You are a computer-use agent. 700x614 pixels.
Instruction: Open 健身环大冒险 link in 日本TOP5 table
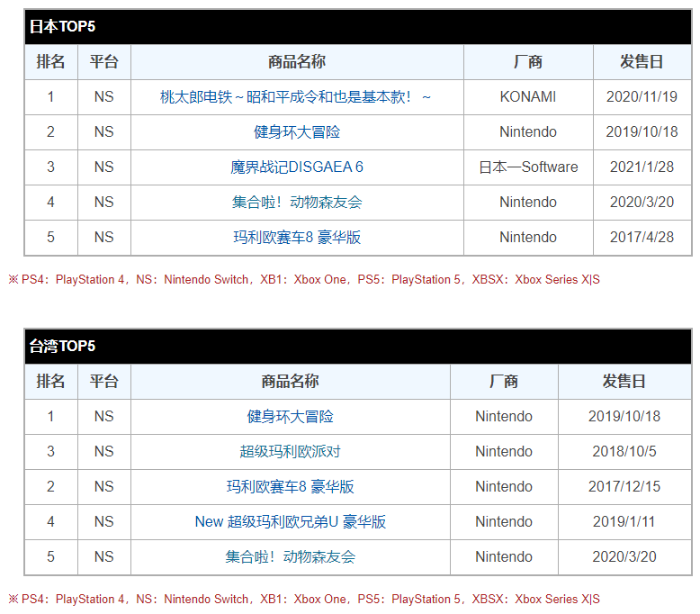pyautogui.click(x=297, y=132)
